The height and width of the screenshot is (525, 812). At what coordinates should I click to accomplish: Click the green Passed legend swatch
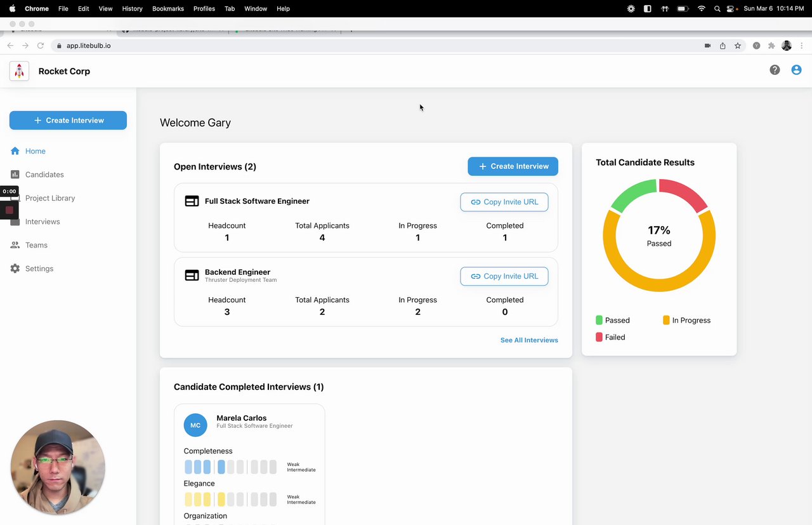(599, 320)
